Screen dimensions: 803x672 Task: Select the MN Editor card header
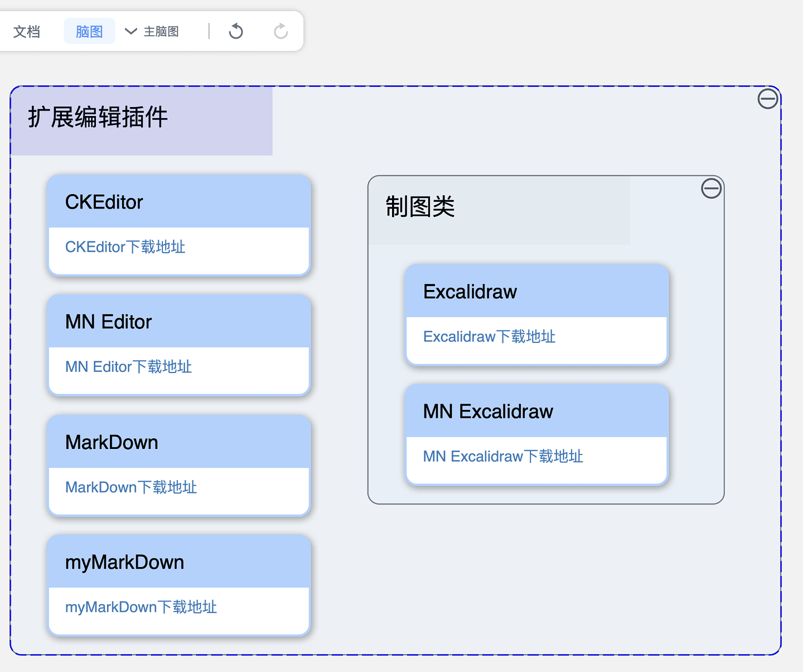pos(179,322)
